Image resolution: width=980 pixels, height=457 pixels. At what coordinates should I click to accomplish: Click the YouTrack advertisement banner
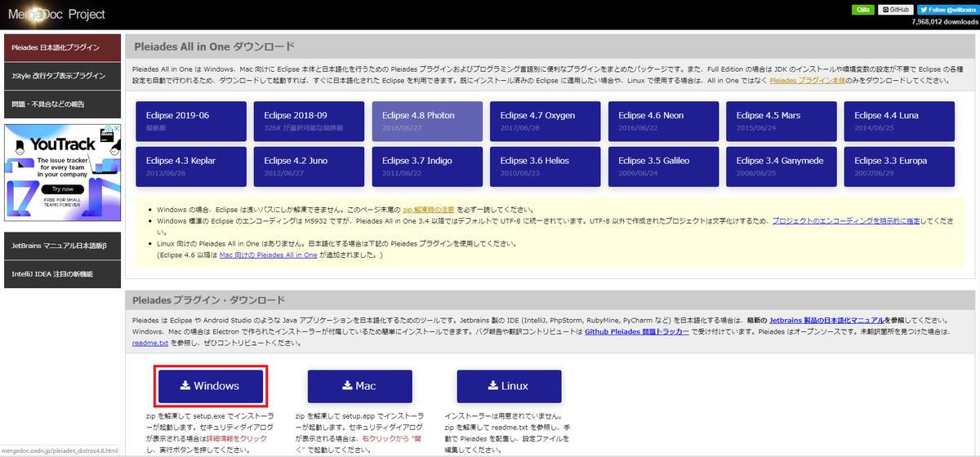[63, 173]
